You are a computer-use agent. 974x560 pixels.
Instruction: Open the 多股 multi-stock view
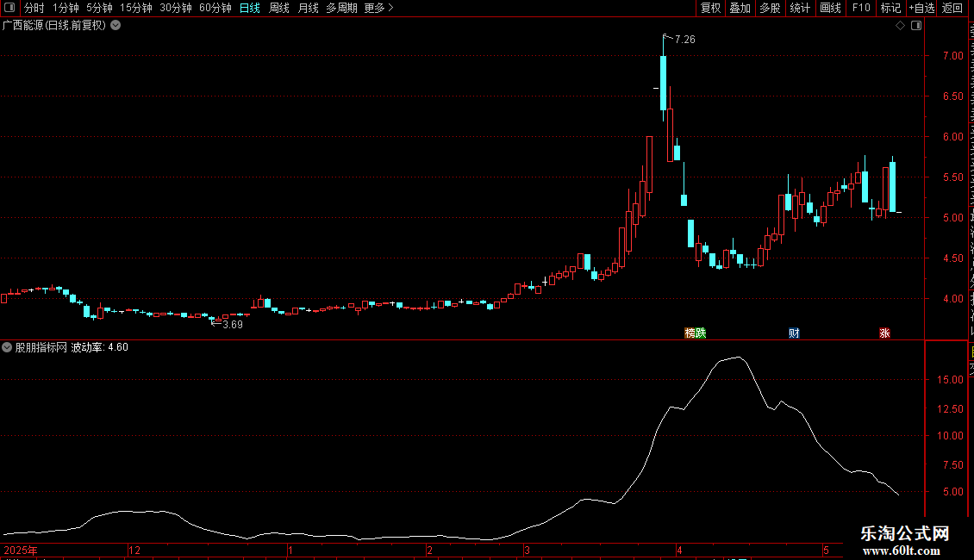click(770, 8)
